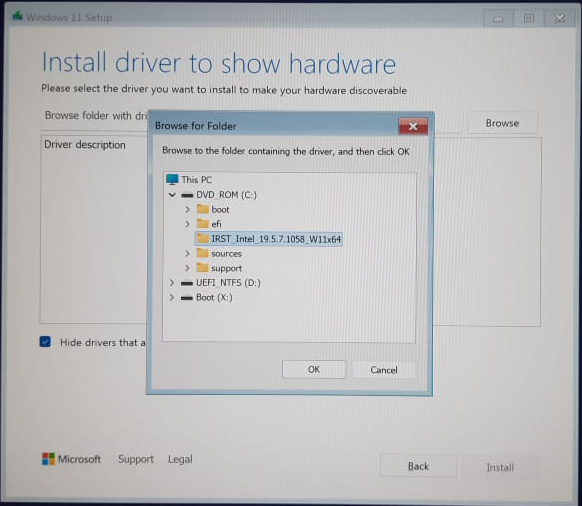The width and height of the screenshot is (582, 506).
Task: Select the support folder label
Action: 226,268
